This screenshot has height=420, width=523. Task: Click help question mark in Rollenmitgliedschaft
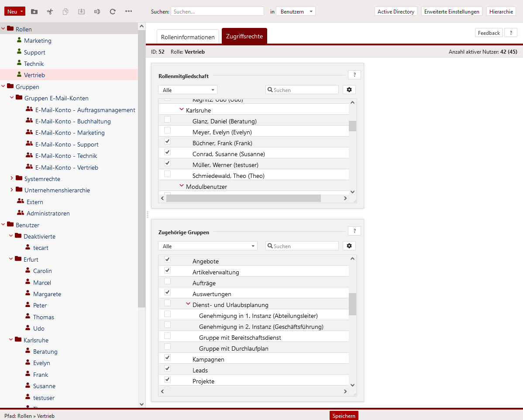(x=354, y=75)
